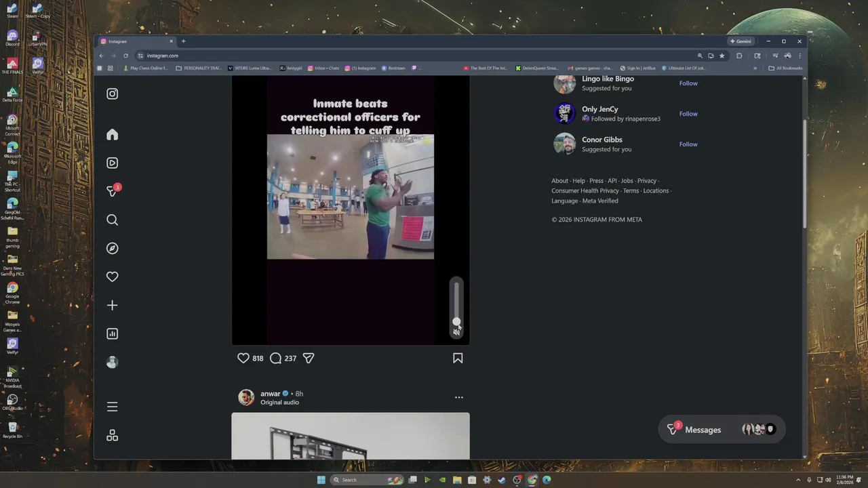Open the Restream bookmark
The image size is (868, 488).
pyautogui.click(x=393, y=68)
